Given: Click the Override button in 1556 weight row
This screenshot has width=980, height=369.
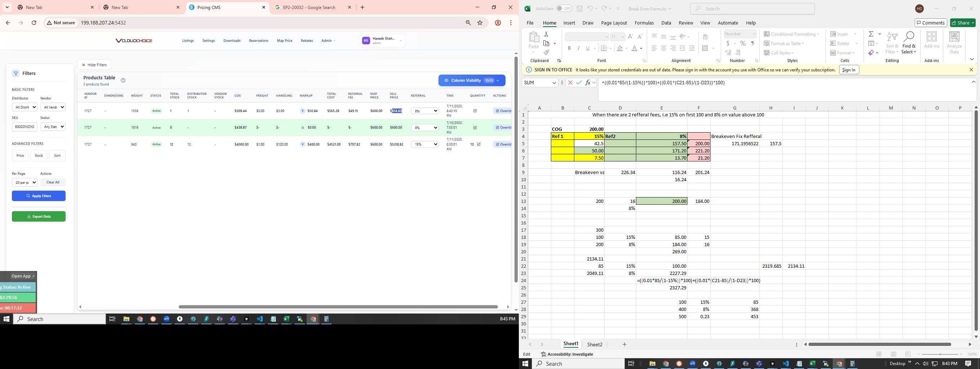Looking at the screenshot, I should coord(503,111).
